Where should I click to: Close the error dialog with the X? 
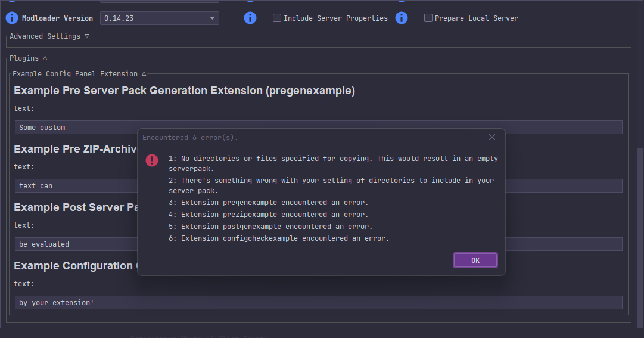click(x=491, y=138)
